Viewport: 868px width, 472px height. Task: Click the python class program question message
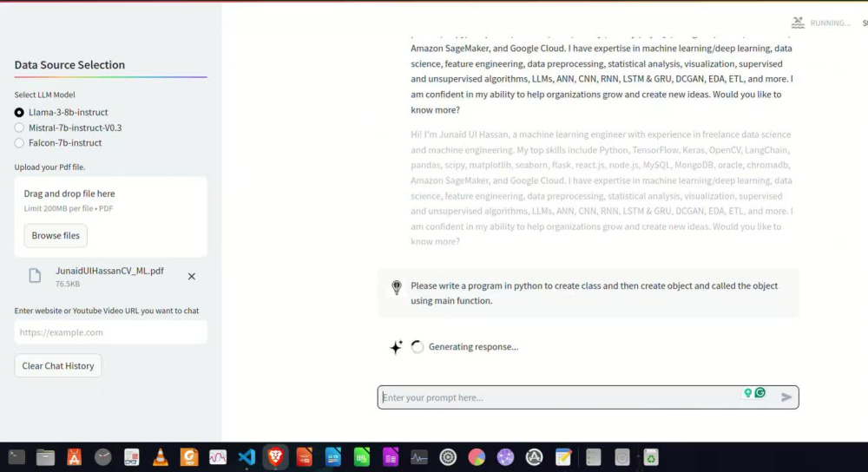point(594,293)
